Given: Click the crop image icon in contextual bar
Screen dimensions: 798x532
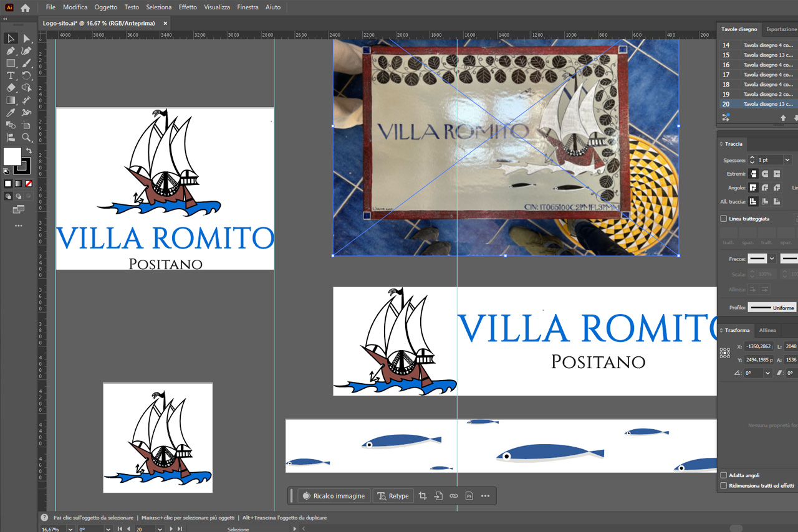Looking at the screenshot, I should 423,496.
